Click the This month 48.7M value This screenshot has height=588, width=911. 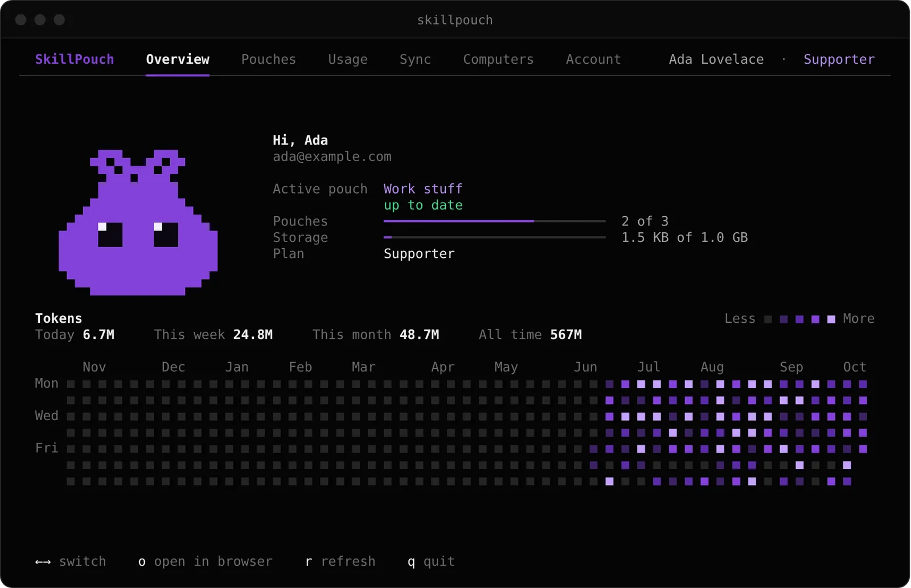[376, 335]
